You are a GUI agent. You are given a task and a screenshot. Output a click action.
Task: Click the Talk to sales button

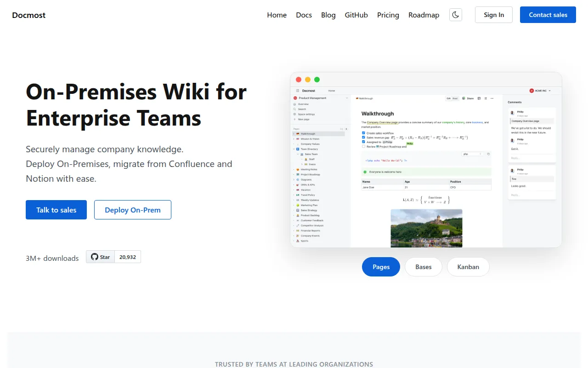click(56, 210)
